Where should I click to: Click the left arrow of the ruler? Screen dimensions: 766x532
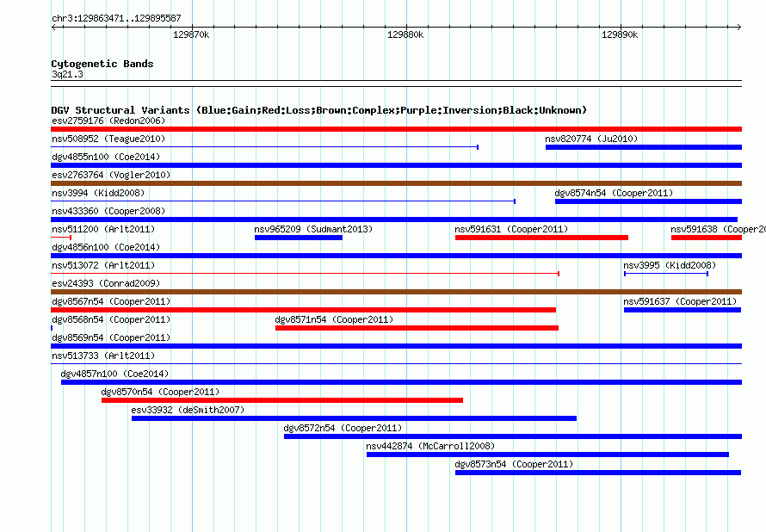point(53,27)
